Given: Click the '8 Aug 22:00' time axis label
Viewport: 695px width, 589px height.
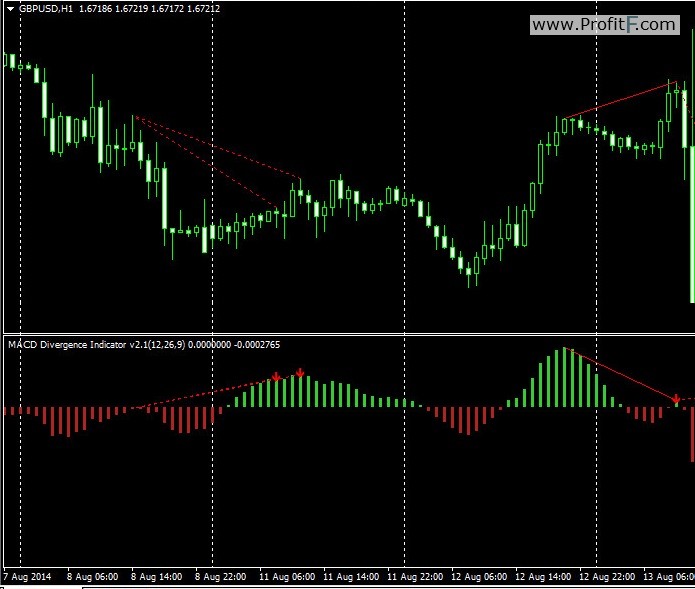Looking at the screenshot, I should pyautogui.click(x=220, y=577).
